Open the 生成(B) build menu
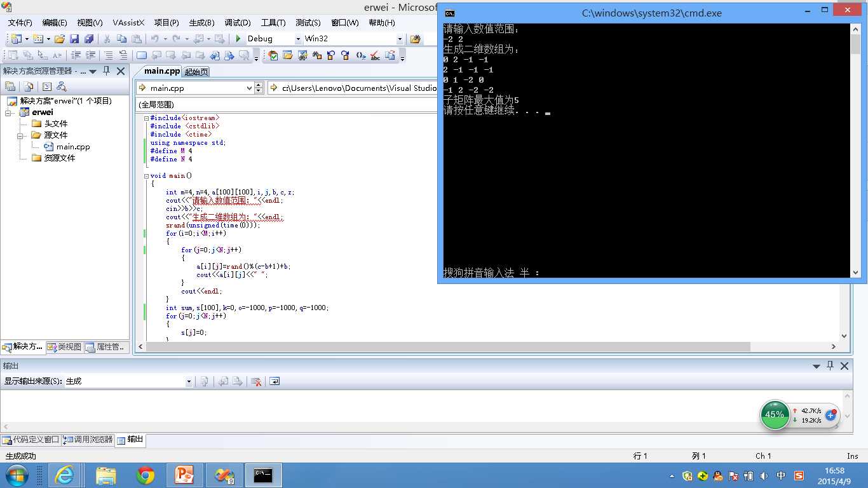The width and height of the screenshot is (868, 488). [201, 22]
